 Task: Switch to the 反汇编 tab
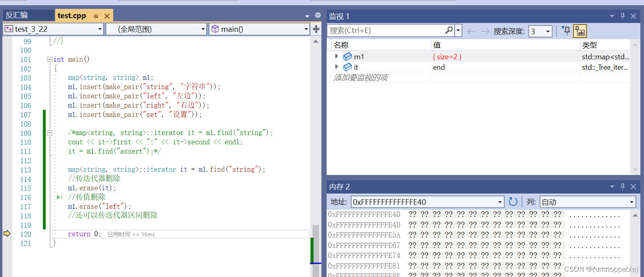click(29, 15)
